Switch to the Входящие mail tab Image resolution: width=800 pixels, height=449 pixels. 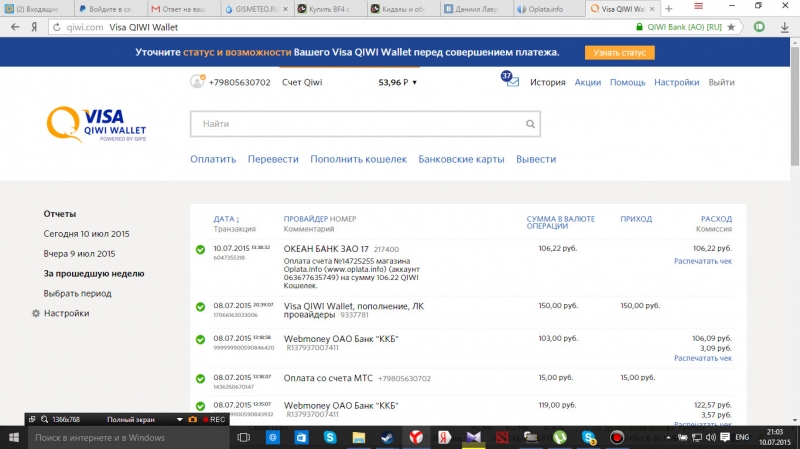pos(37,9)
